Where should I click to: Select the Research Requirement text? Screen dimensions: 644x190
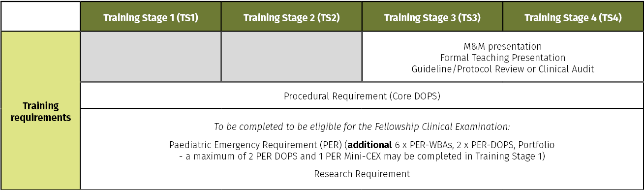pos(362,174)
